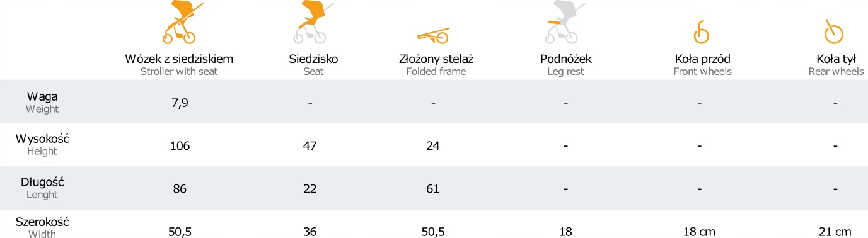The width and height of the screenshot is (868, 238).
Task: Click the Szerokość row label
Action: click(x=42, y=228)
